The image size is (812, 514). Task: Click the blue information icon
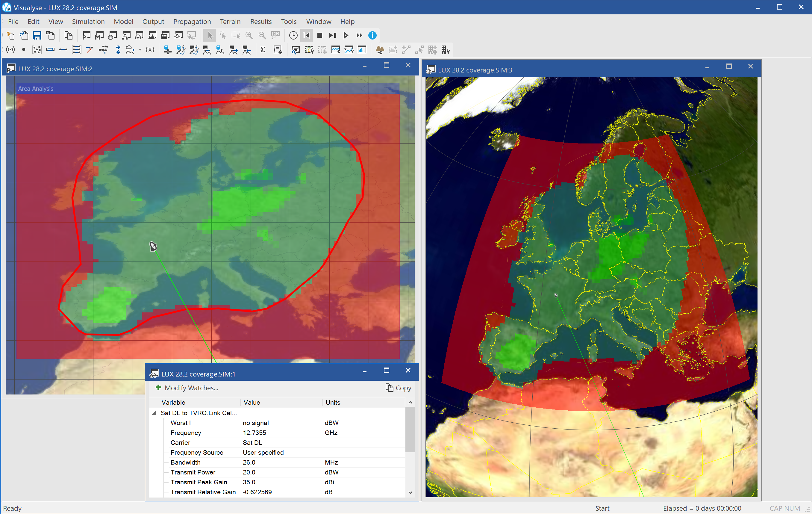tap(372, 35)
